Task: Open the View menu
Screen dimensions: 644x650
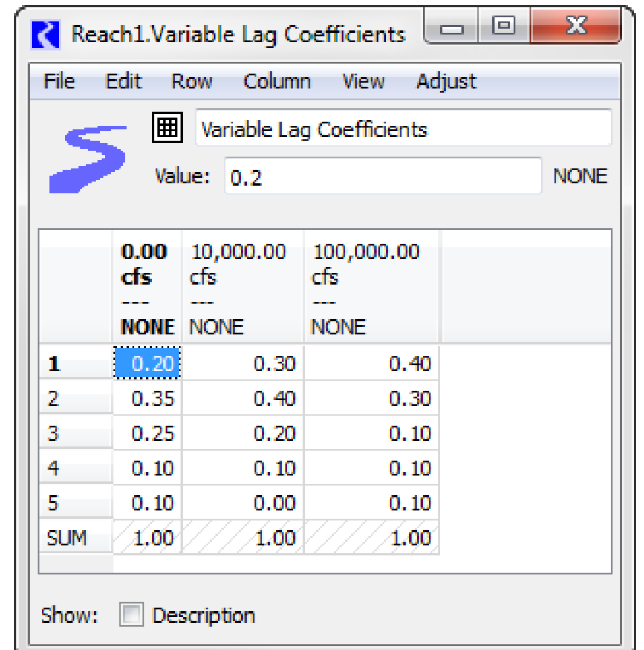Action: pos(362,81)
